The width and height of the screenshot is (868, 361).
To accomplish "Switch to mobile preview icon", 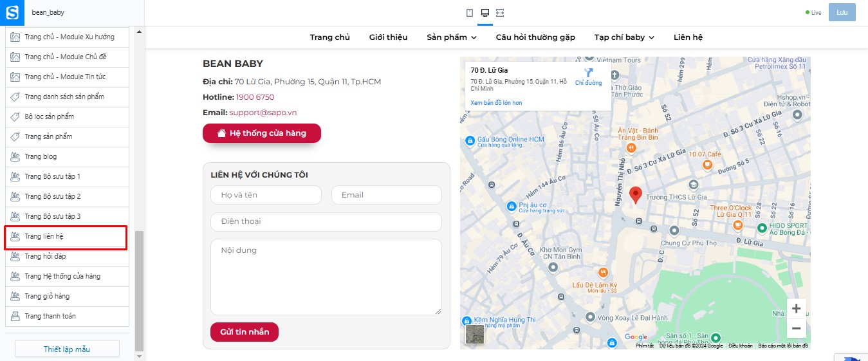I will [x=470, y=13].
